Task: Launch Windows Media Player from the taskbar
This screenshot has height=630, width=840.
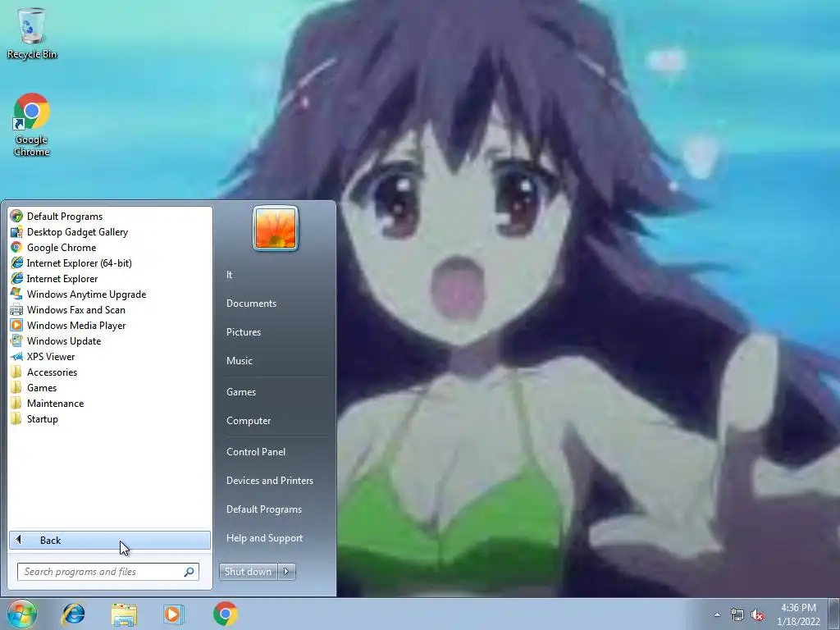Action: 173,614
